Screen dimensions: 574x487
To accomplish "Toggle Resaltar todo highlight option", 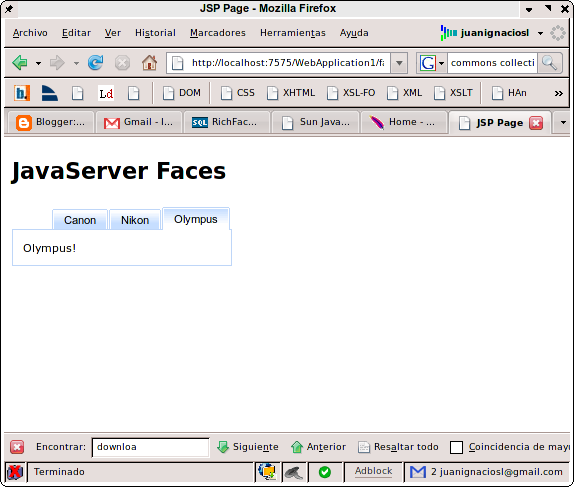I will click(x=398, y=447).
